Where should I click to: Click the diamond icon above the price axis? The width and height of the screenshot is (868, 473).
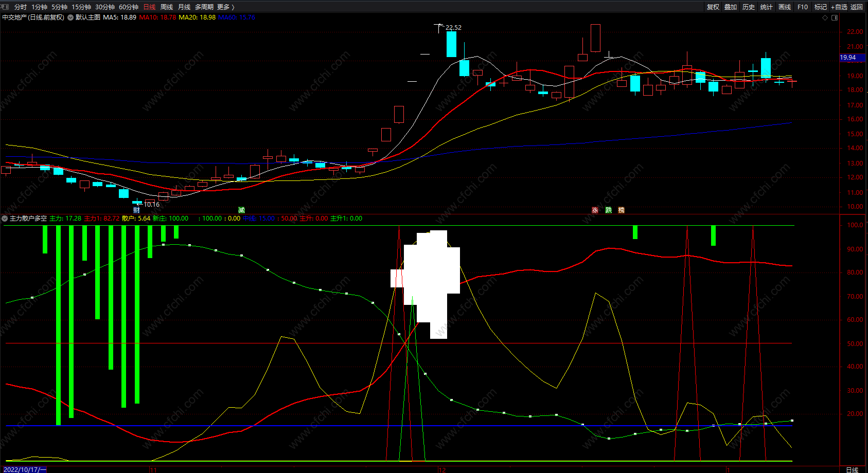[x=825, y=17]
